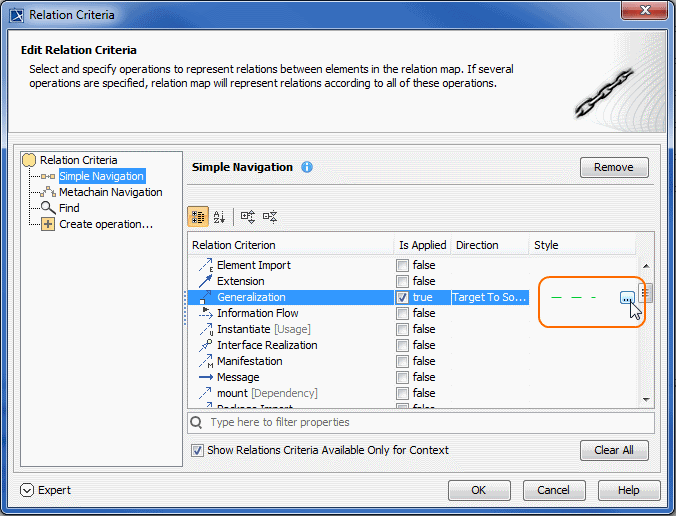Image resolution: width=676 pixels, height=516 pixels.
Task: Click the Metachain Navigation tree icon
Action: [48, 192]
